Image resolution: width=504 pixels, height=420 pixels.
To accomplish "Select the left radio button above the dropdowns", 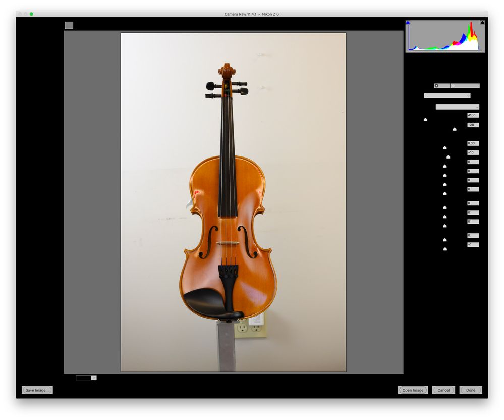I will coord(437,86).
